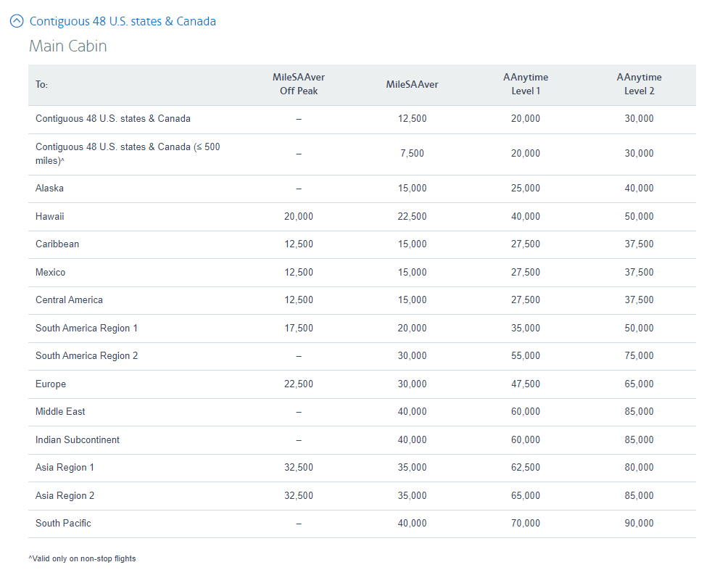The width and height of the screenshot is (728, 570).
Task: Click the MileSAAver Off Peak column header
Action: point(298,84)
